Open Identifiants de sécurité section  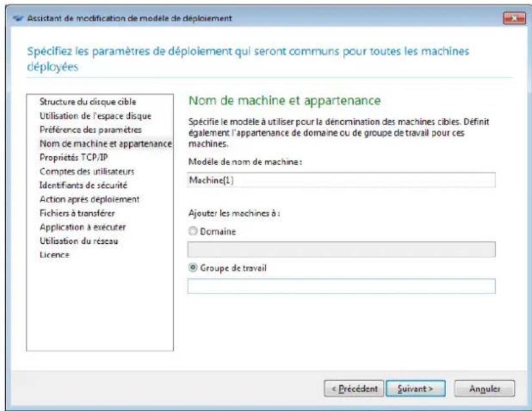click(83, 185)
